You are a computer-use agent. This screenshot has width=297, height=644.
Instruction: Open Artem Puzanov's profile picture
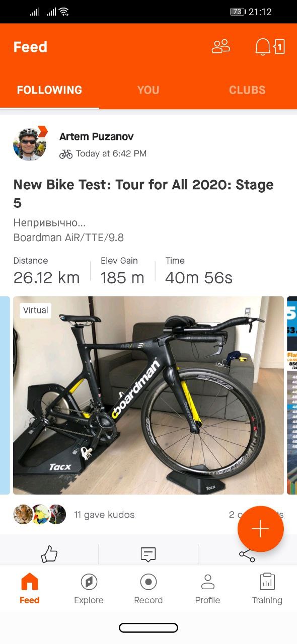click(x=30, y=144)
